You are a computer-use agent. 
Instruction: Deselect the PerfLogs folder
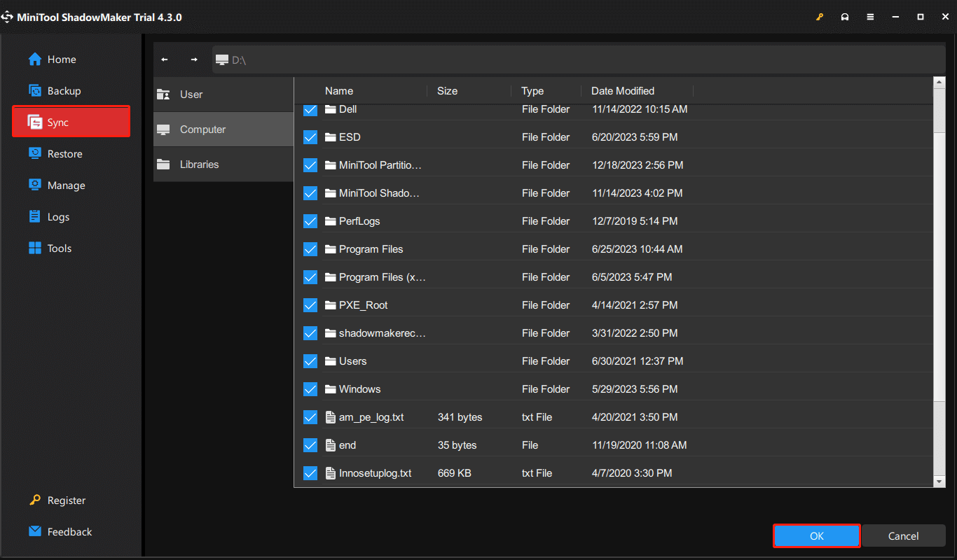click(310, 220)
